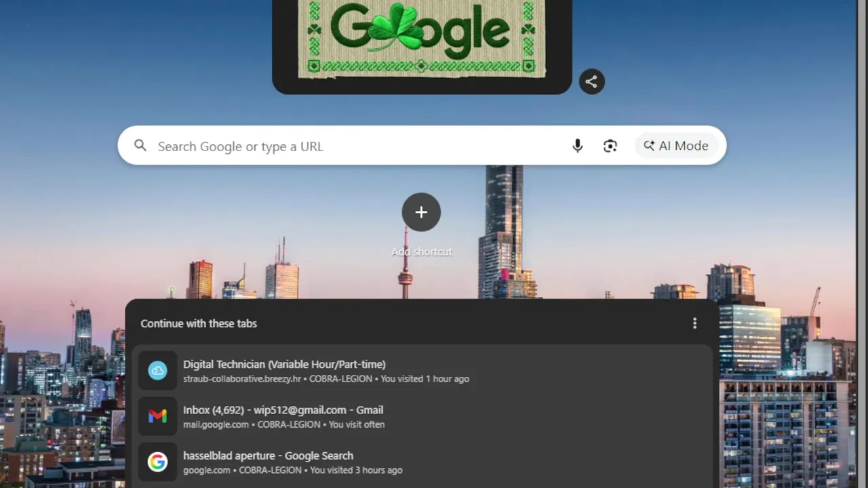
Task: Click the page's vertical scrollbar
Action: (862, 244)
